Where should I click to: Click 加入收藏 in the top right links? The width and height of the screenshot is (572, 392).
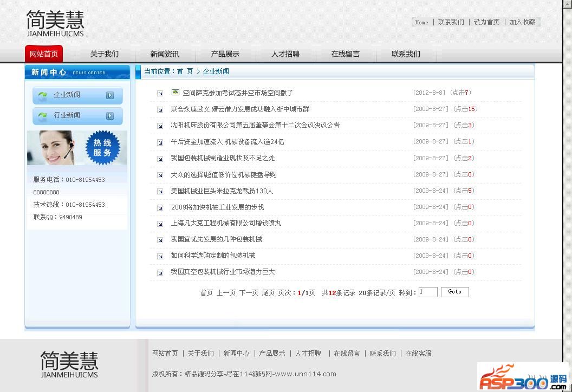coord(522,22)
